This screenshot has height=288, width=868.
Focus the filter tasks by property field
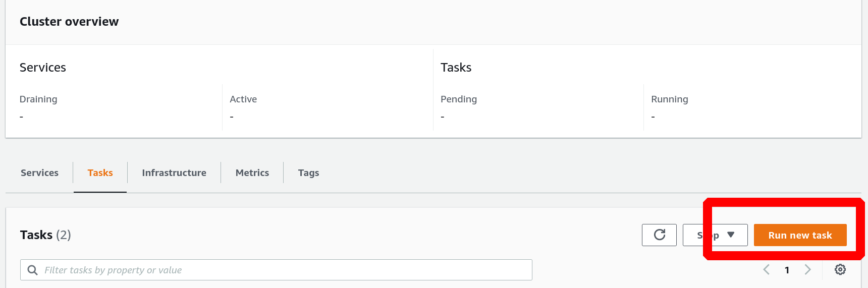[x=276, y=270]
